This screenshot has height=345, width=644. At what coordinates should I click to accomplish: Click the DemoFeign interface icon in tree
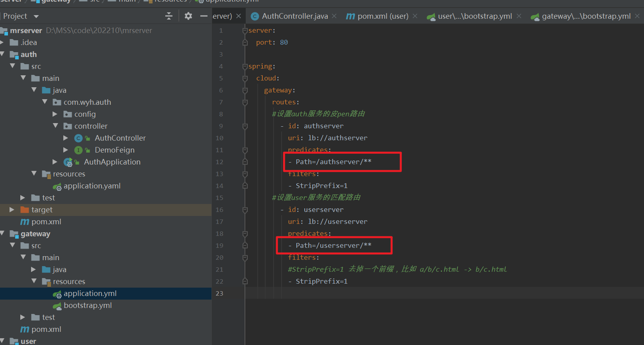coord(78,150)
